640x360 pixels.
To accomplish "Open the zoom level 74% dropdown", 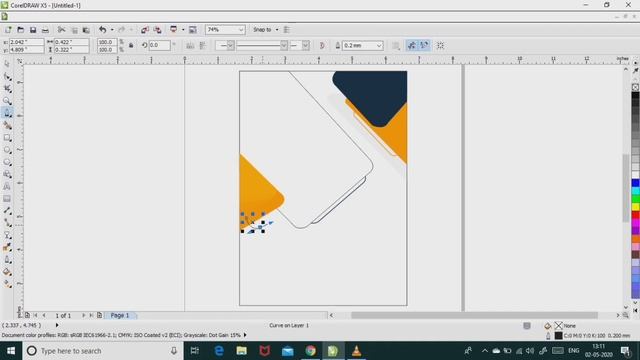I will pyautogui.click(x=241, y=30).
